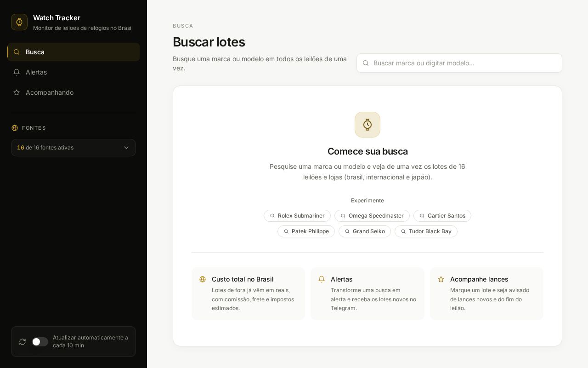Click the Buscar lotes heading

coord(209,42)
